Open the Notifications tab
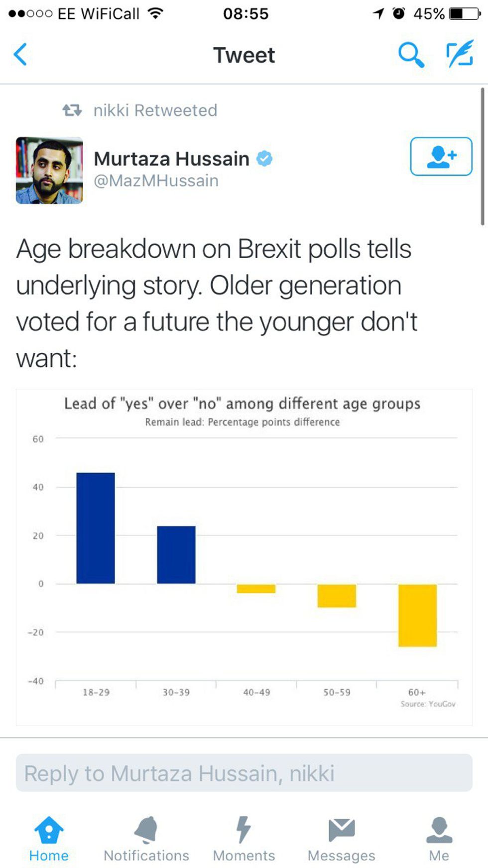The height and width of the screenshot is (868, 488). point(146,840)
